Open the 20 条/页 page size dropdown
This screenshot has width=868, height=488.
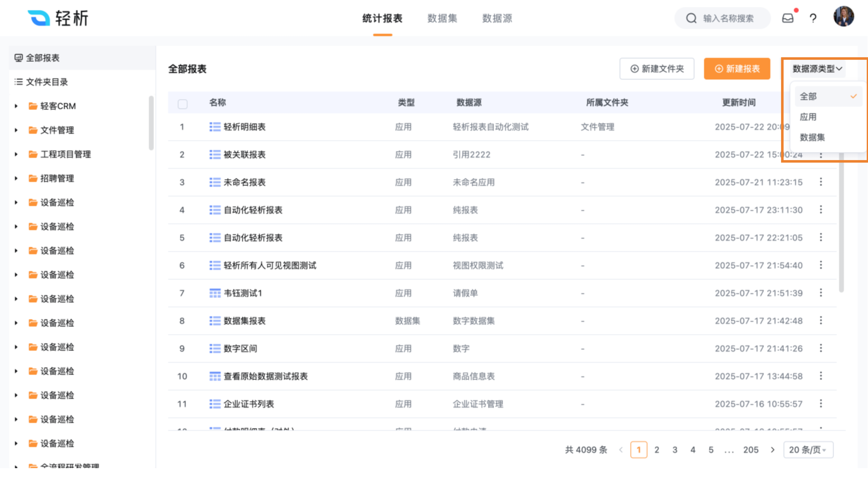[808, 450]
